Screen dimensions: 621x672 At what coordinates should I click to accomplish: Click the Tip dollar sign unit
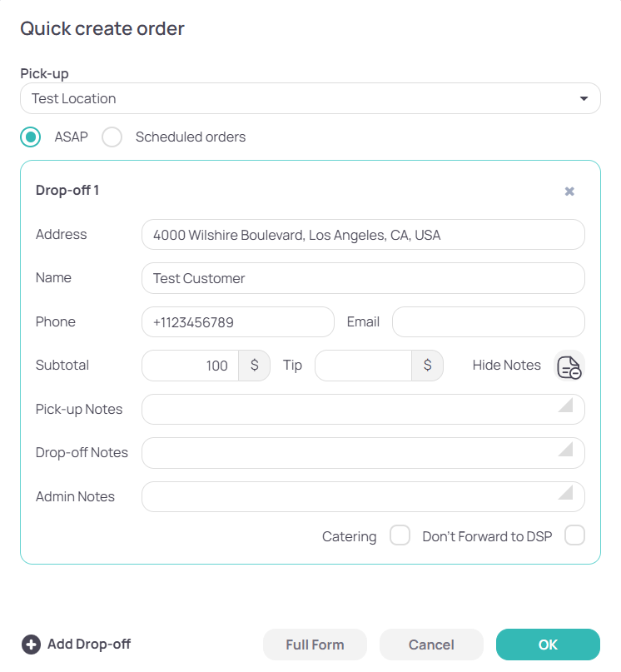point(427,366)
